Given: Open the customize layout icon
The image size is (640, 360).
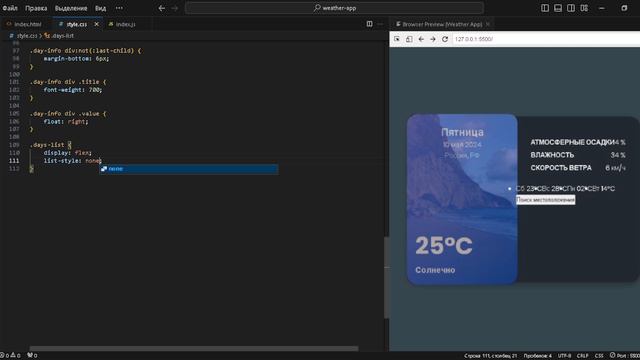Looking at the screenshot, I should point(584,8).
